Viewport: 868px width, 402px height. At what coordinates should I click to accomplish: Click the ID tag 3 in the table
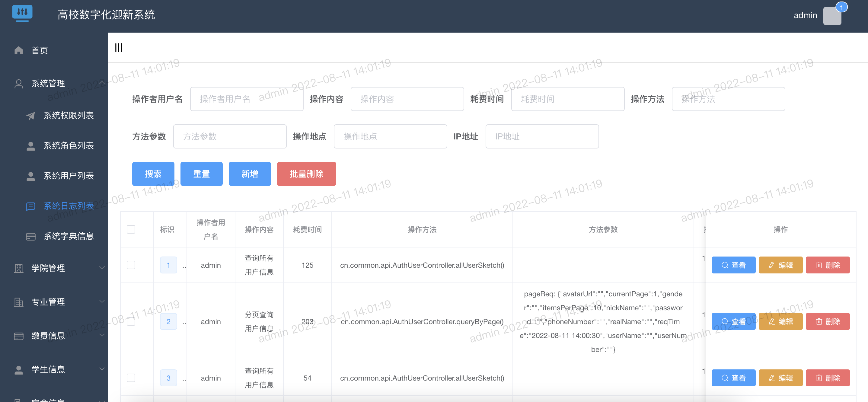click(x=168, y=378)
